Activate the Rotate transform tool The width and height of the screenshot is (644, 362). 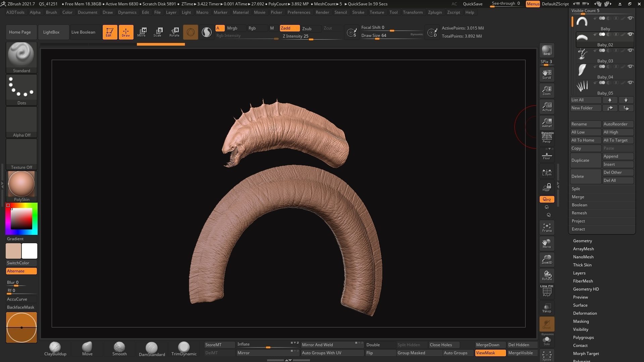pos(174,32)
